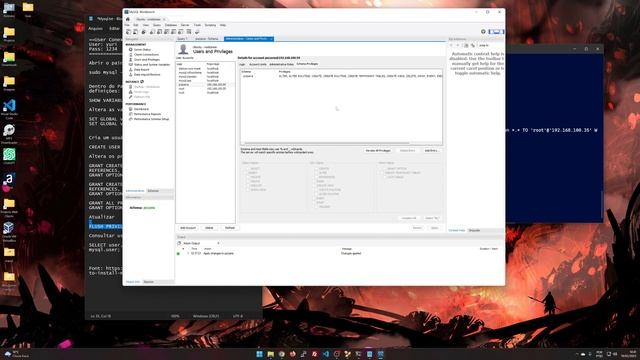Open Workbench preferences gear icon
640x360 pixels.
tap(483, 31)
